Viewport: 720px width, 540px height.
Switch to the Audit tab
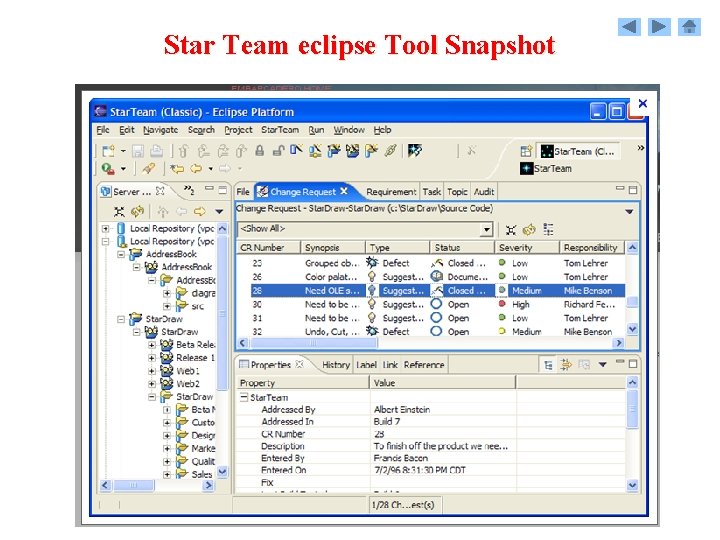[x=484, y=192]
